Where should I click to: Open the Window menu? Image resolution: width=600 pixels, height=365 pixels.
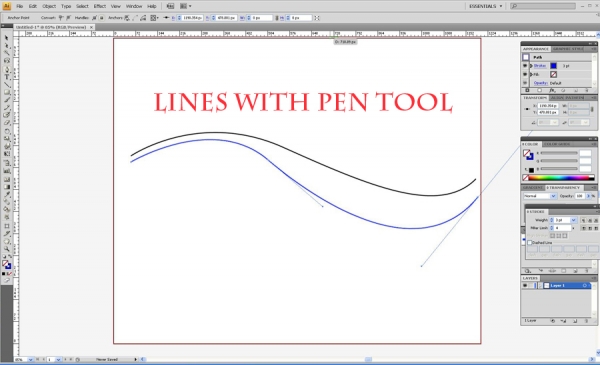pos(134,6)
